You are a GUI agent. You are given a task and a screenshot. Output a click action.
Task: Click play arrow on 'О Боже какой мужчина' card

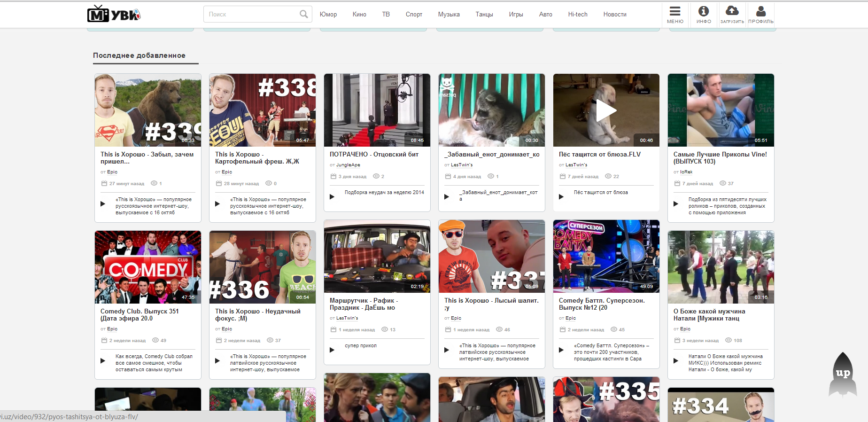click(x=675, y=361)
